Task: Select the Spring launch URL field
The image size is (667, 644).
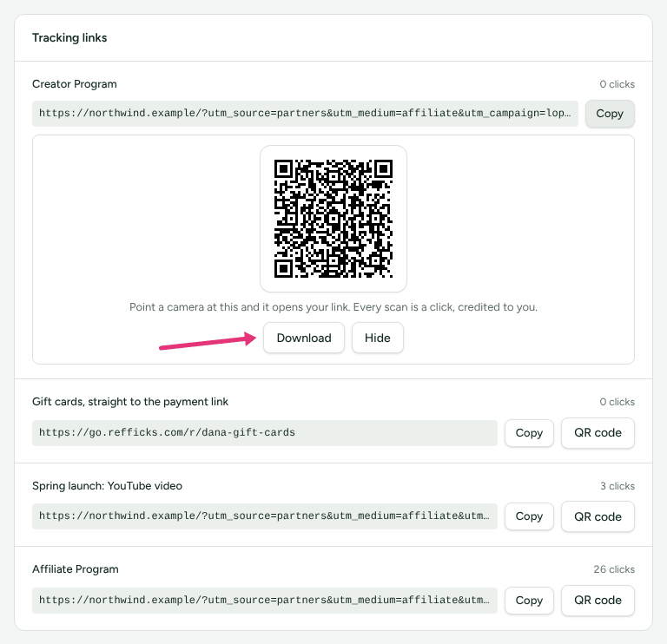Action: point(265,516)
